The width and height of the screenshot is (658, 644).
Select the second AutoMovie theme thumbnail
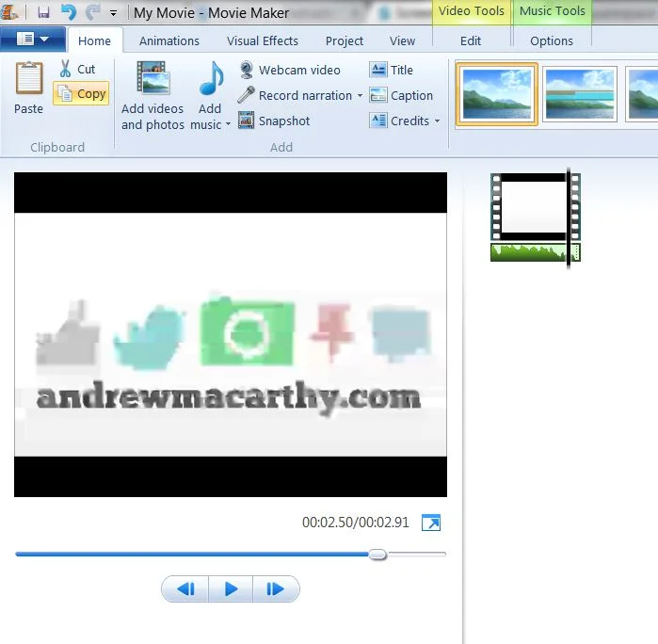580,94
